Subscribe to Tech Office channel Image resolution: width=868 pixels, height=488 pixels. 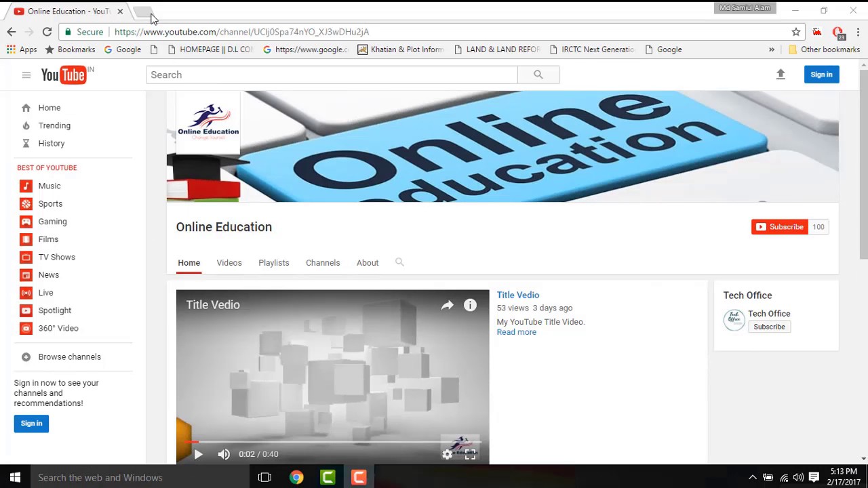click(x=769, y=327)
